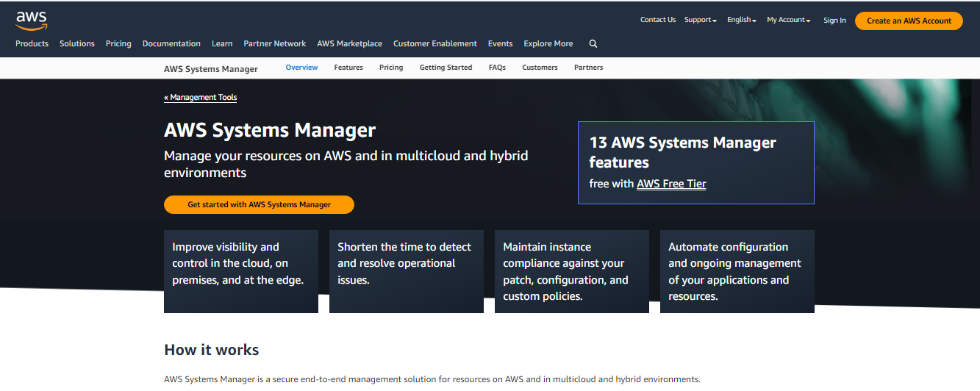980x391 pixels.
Task: Click the Sign In link
Action: (x=834, y=21)
